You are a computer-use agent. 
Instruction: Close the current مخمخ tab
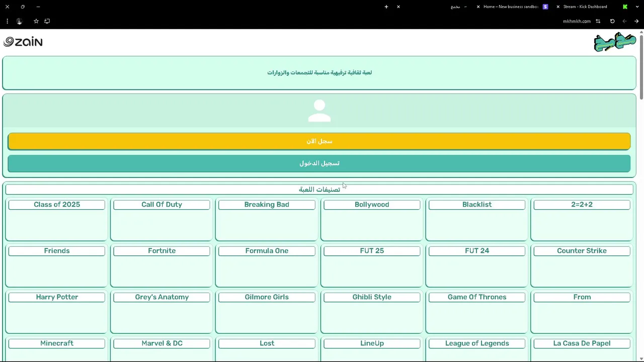point(398,7)
